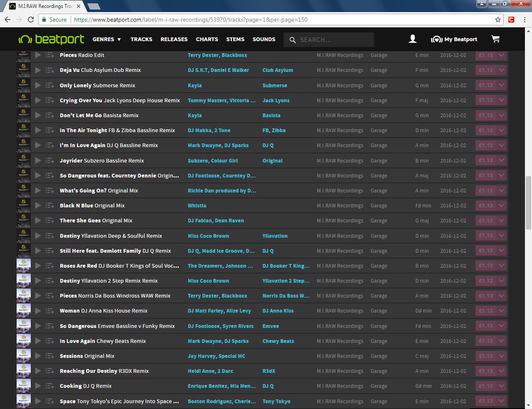Bookmark this page with the star icon
532x409 pixels.
point(498,19)
